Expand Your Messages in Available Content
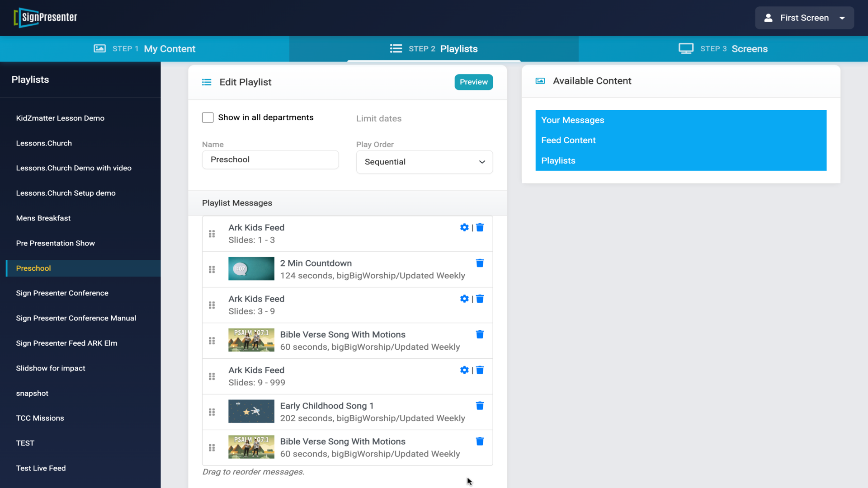 pos(572,120)
